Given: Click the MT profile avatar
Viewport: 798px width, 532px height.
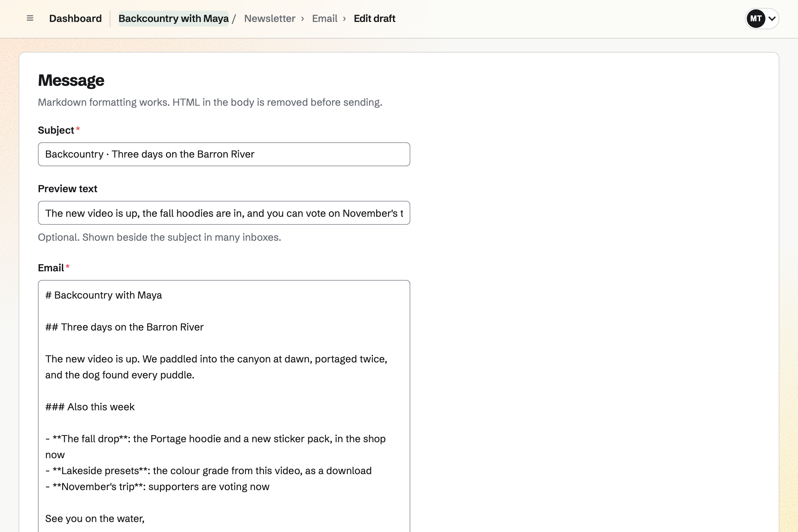Looking at the screenshot, I should click(x=755, y=19).
